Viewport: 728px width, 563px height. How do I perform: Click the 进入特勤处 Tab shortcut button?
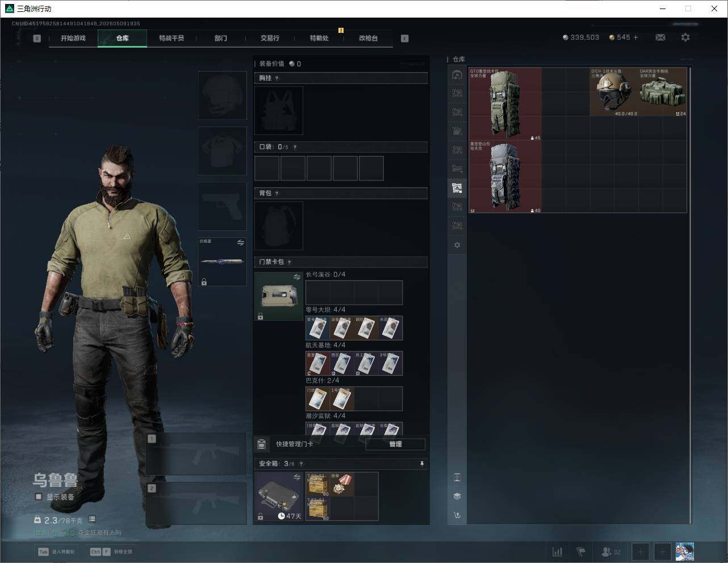56,552
